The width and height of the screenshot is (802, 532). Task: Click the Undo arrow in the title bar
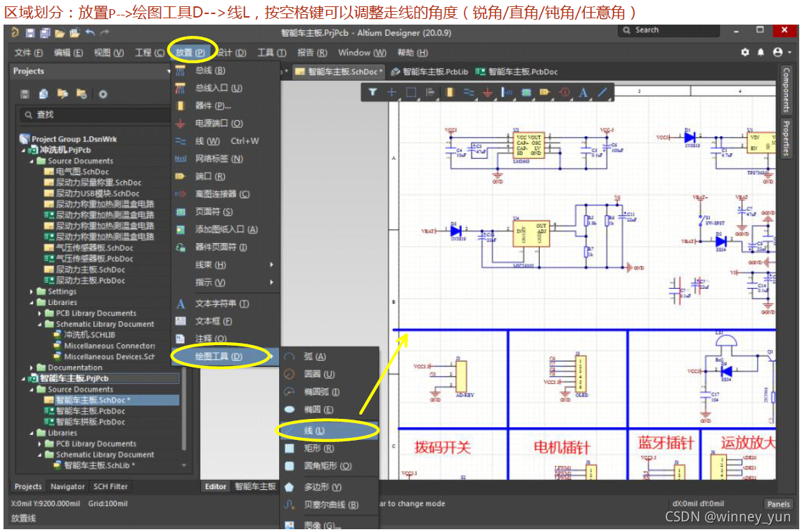click(90, 33)
